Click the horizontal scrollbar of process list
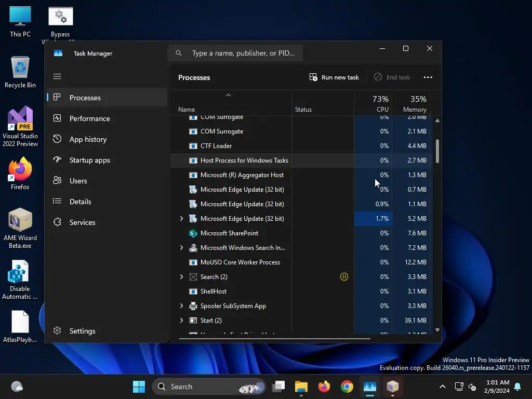The width and height of the screenshot is (532, 399). coord(274,338)
